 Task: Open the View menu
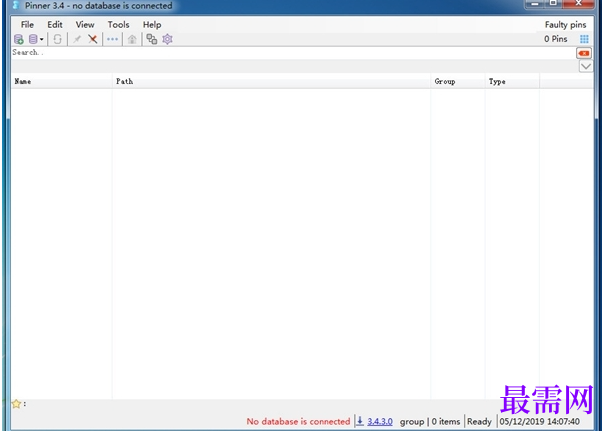point(85,25)
